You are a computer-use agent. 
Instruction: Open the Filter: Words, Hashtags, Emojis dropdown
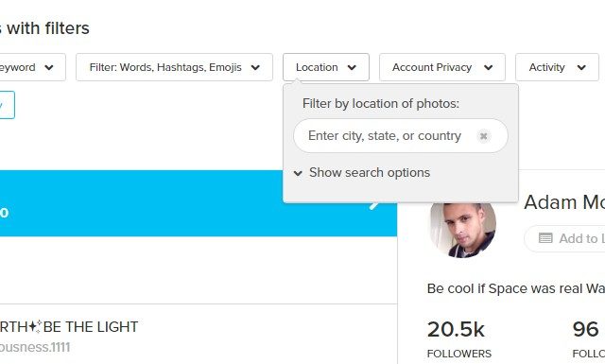[x=174, y=67]
